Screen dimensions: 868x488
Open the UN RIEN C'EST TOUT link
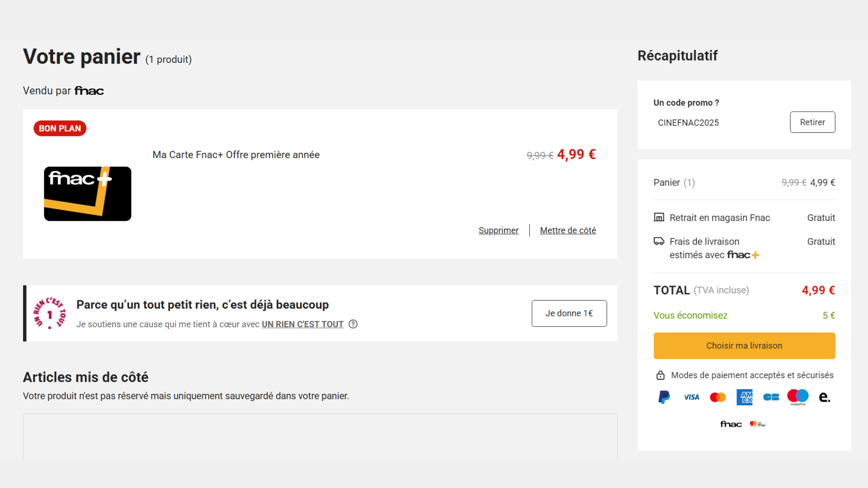(x=302, y=324)
